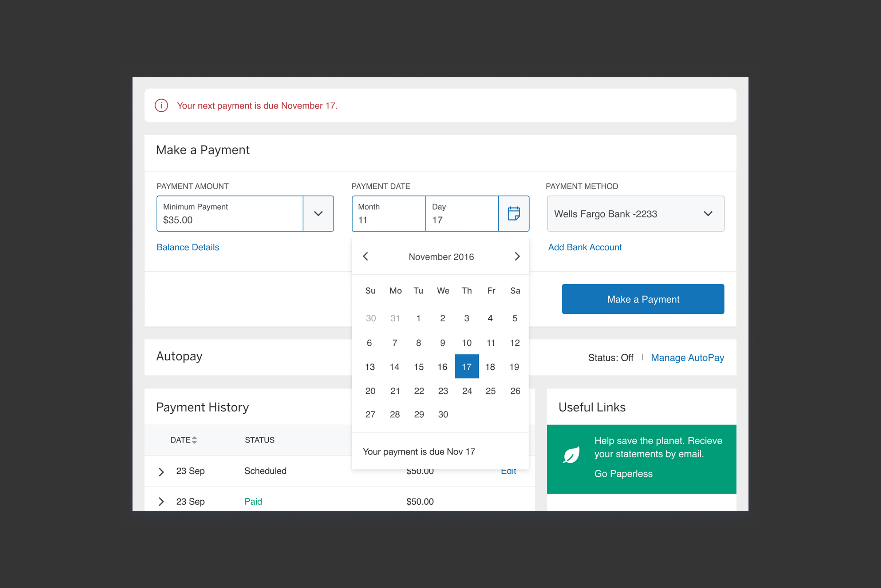Go to next month in calendar
This screenshot has height=588, width=881.
517,257
